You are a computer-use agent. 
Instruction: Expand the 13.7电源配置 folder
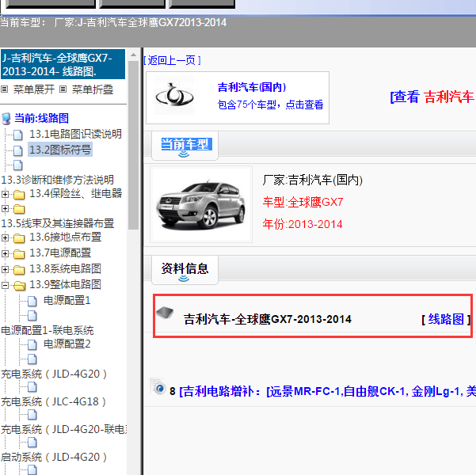point(5,253)
